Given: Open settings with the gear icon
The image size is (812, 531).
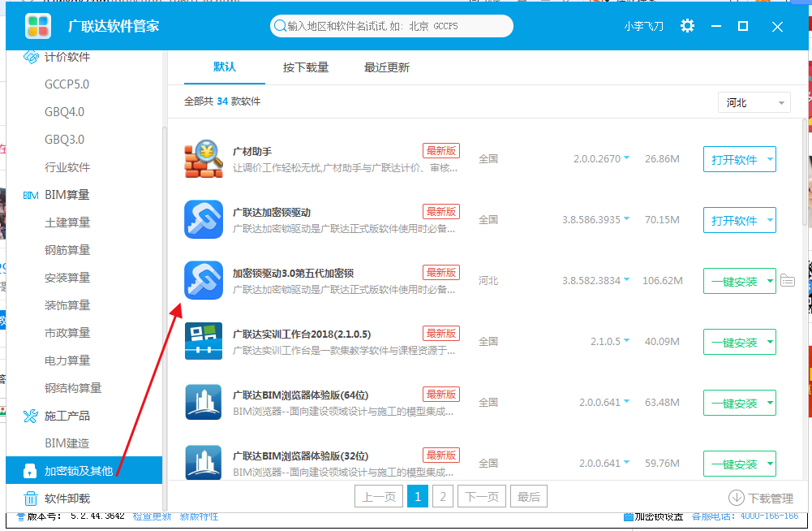Looking at the screenshot, I should point(687,26).
